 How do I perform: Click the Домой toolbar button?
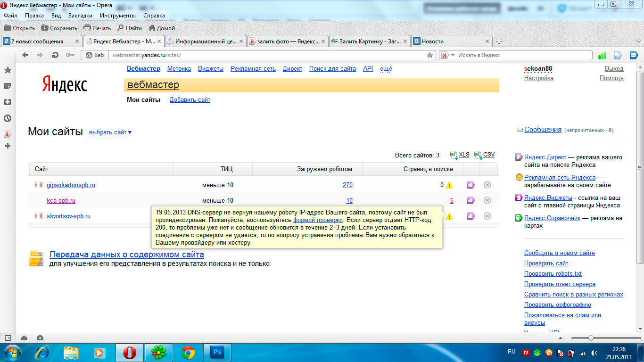pos(161,28)
